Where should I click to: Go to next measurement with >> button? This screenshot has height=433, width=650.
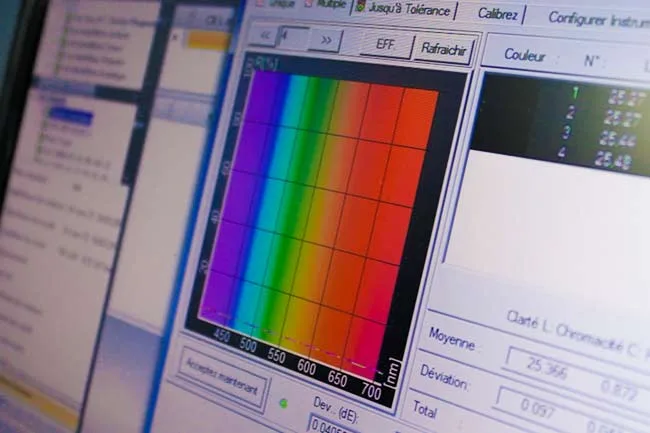coord(326,40)
